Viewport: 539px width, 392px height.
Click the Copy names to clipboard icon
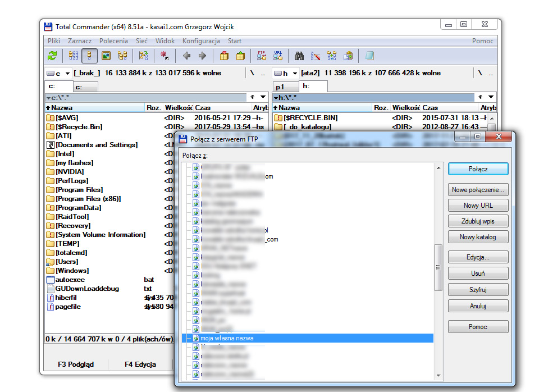click(x=348, y=56)
